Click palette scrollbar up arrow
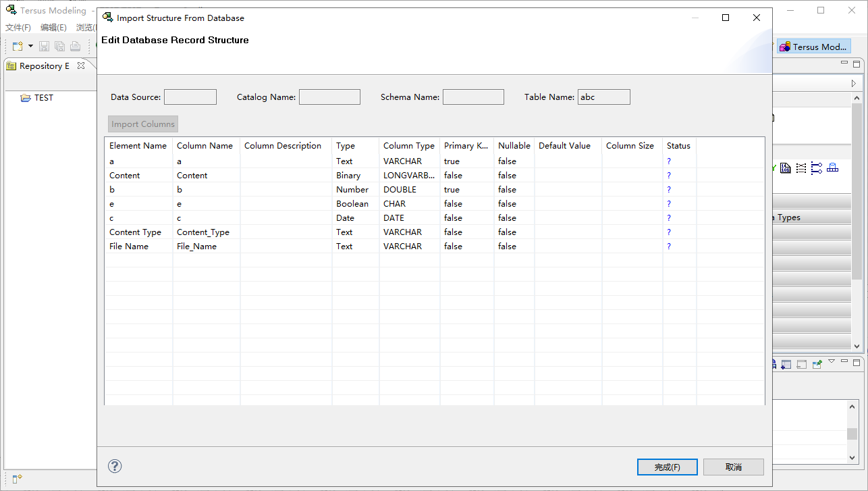 tap(857, 99)
